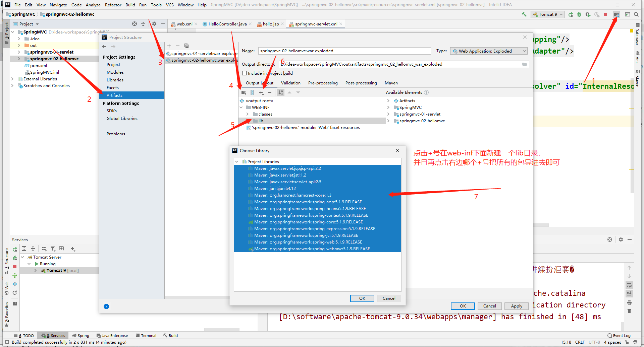Select Modules in Project Settings list
This screenshot has height=347, width=644.
tap(115, 72)
